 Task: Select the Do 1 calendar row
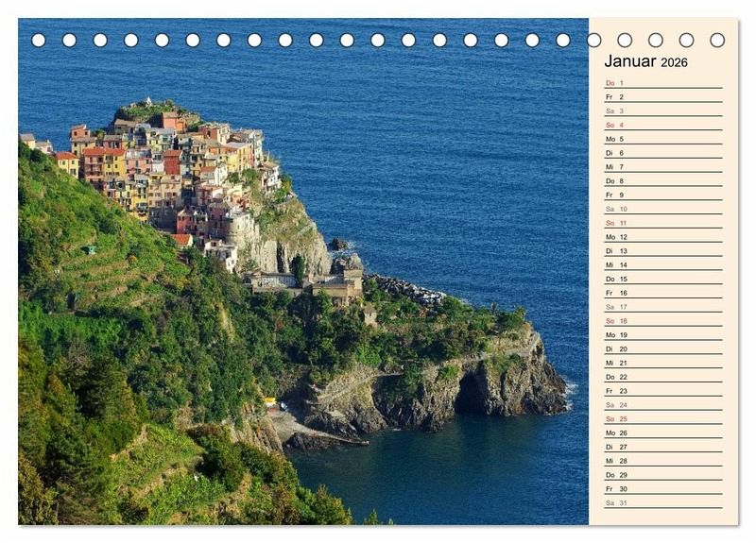click(x=663, y=83)
